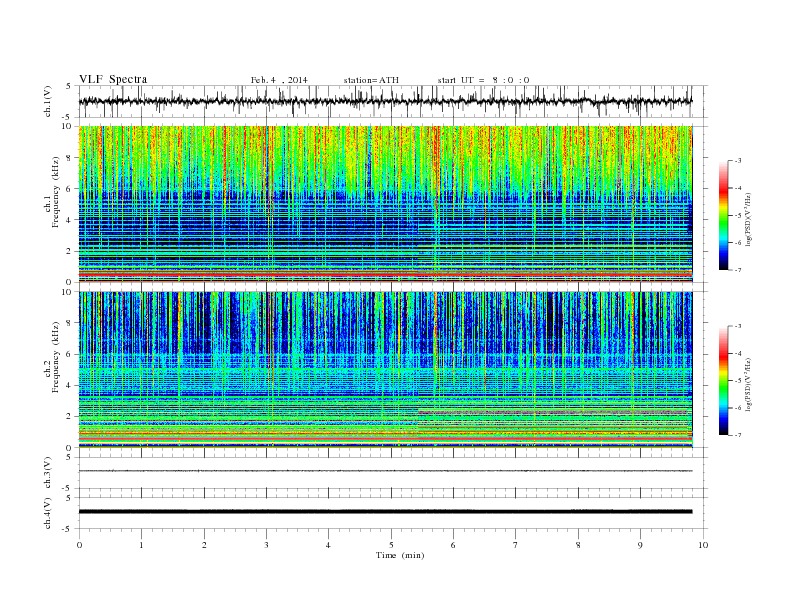Click the "-7" tick on upper colorbar
The height and width of the screenshot is (612, 792).
(x=738, y=270)
